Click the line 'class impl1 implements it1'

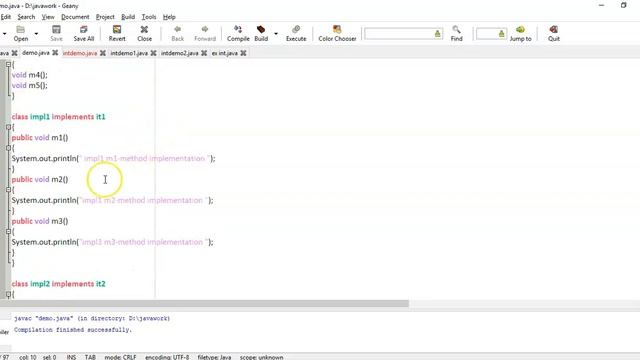(x=58, y=117)
